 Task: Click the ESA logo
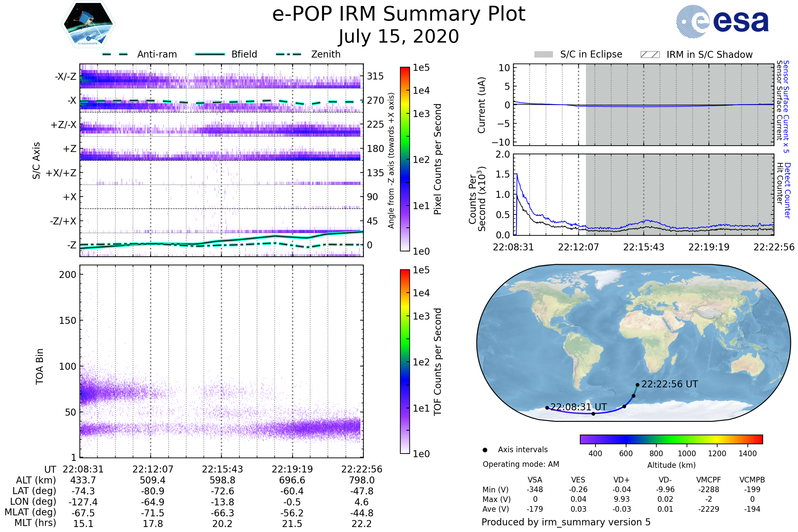(x=722, y=21)
